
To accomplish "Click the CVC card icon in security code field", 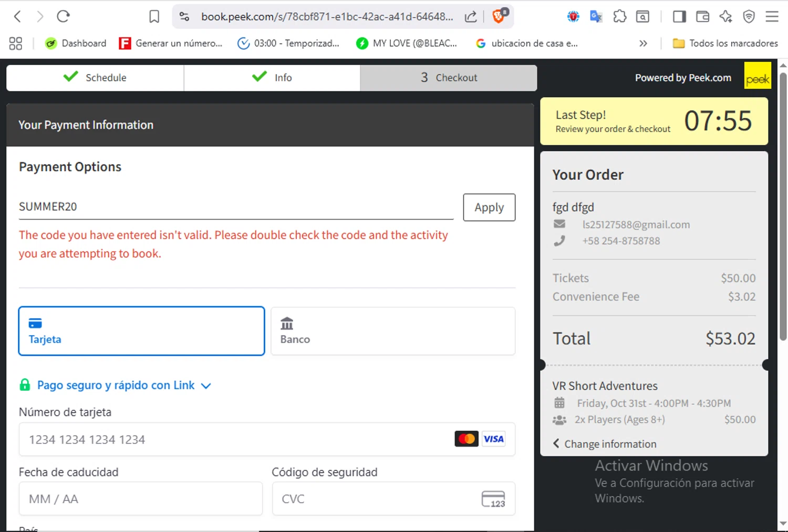I will [x=493, y=499].
